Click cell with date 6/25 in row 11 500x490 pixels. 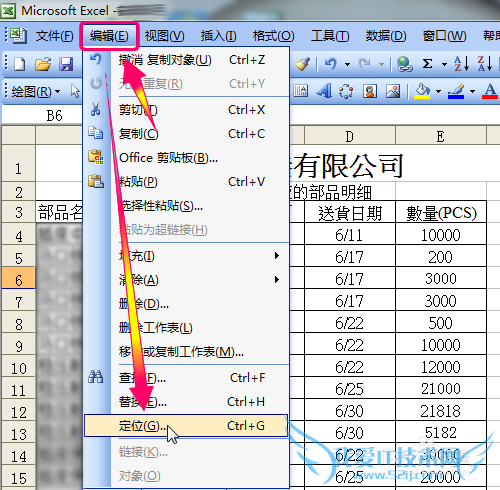(350, 388)
